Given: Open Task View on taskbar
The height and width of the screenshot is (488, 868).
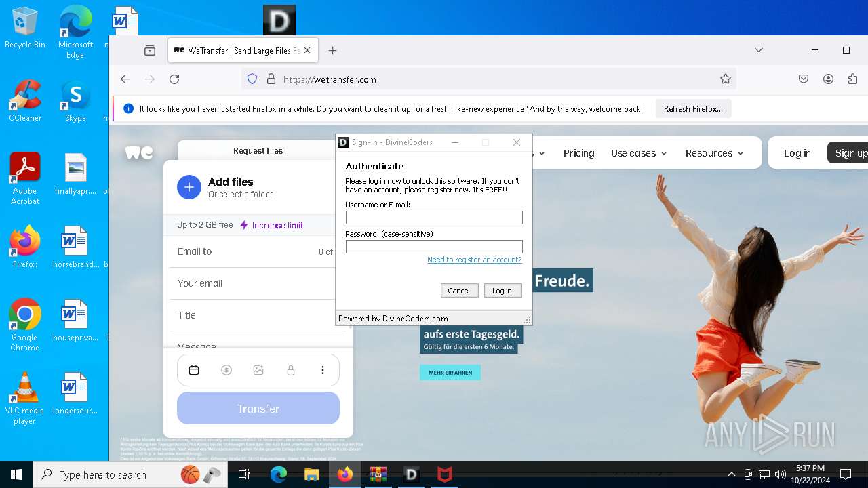Looking at the screenshot, I should [x=244, y=474].
